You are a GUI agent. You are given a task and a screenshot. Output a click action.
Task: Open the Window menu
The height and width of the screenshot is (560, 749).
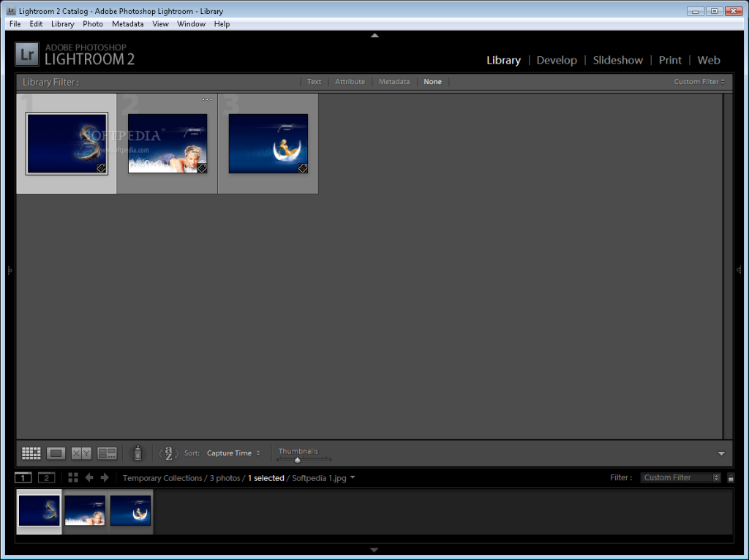click(x=191, y=24)
